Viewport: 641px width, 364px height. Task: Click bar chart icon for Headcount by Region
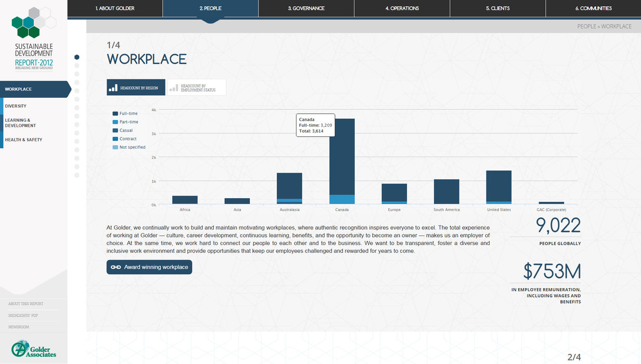coord(113,88)
